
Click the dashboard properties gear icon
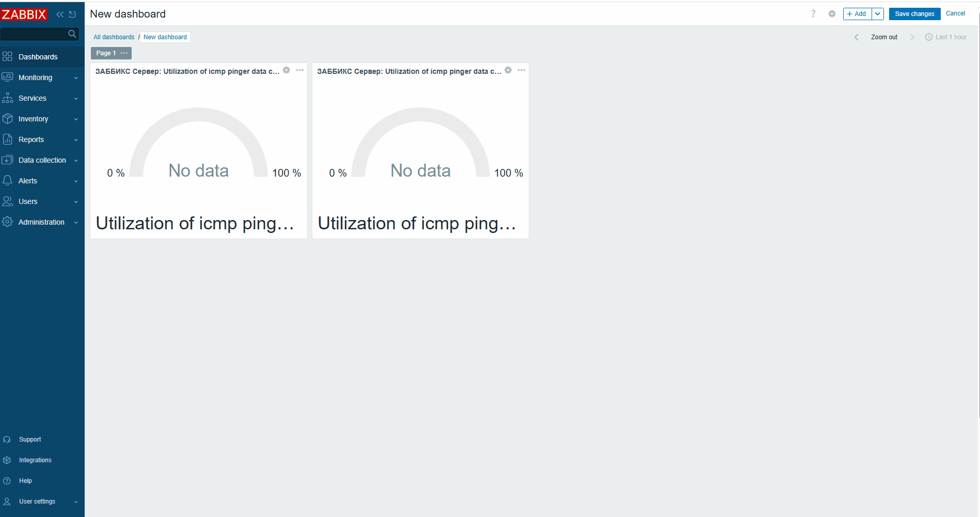point(832,14)
